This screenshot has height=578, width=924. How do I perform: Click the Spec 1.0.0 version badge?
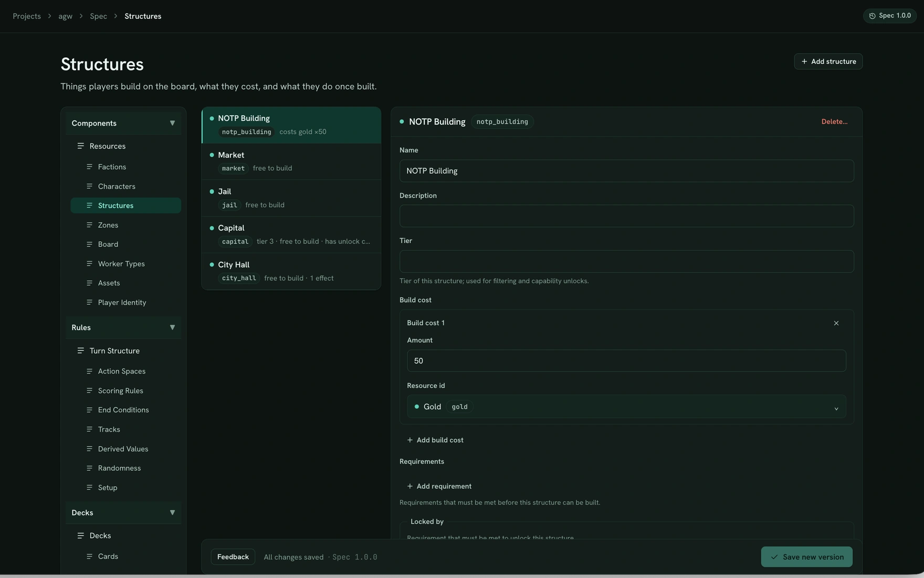point(889,16)
